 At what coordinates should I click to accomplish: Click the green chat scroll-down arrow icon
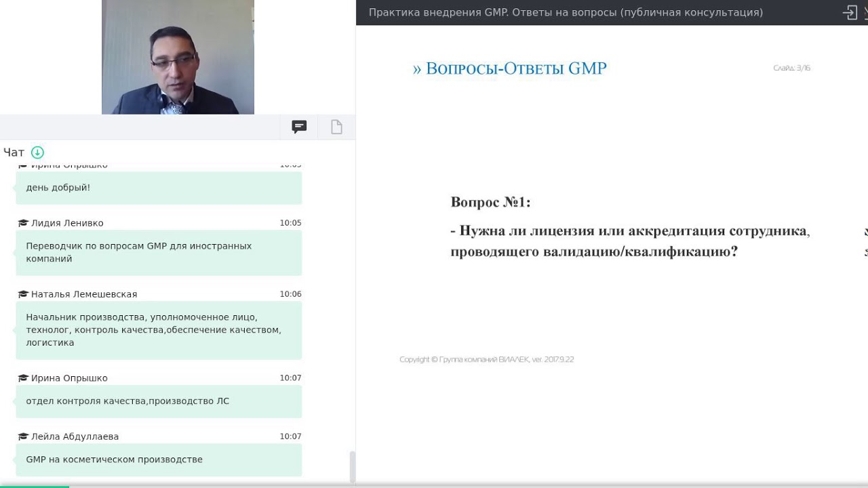pyautogui.click(x=37, y=152)
